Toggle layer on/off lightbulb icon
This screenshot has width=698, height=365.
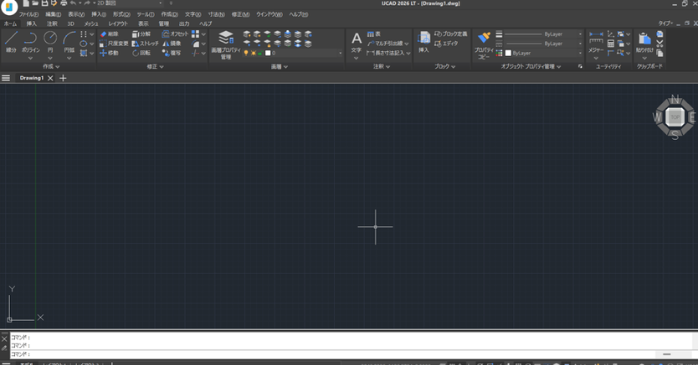click(x=246, y=53)
